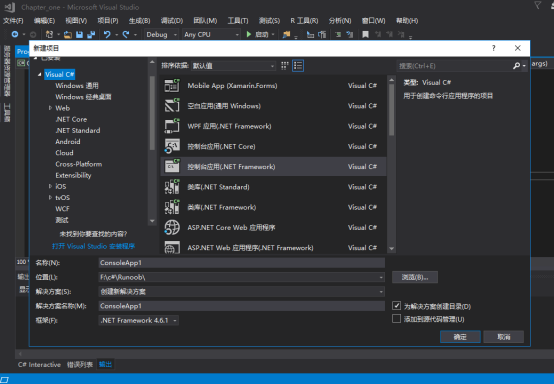Click the ASP.NET Core Web app icon
This screenshot has width=554, height=384.
(x=172, y=228)
